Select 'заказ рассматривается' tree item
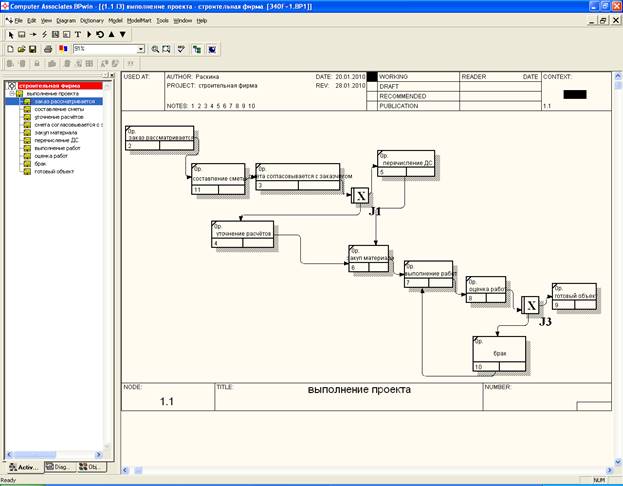Screen dimensions: 623x486 pyautogui.click(x=64, y=102)
